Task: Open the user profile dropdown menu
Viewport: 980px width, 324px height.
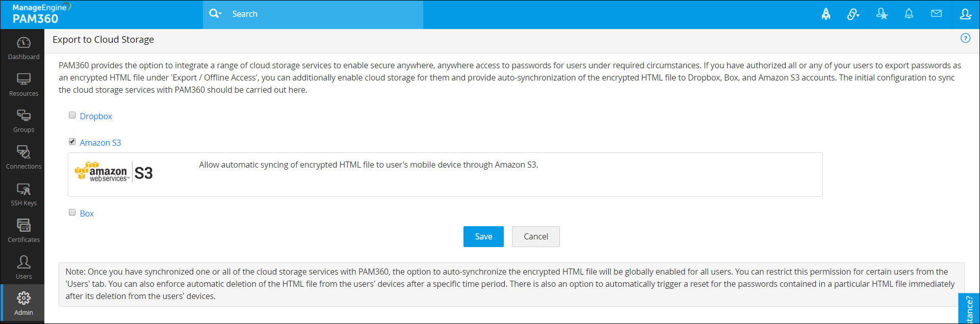Action: click(x=965, y=14)
